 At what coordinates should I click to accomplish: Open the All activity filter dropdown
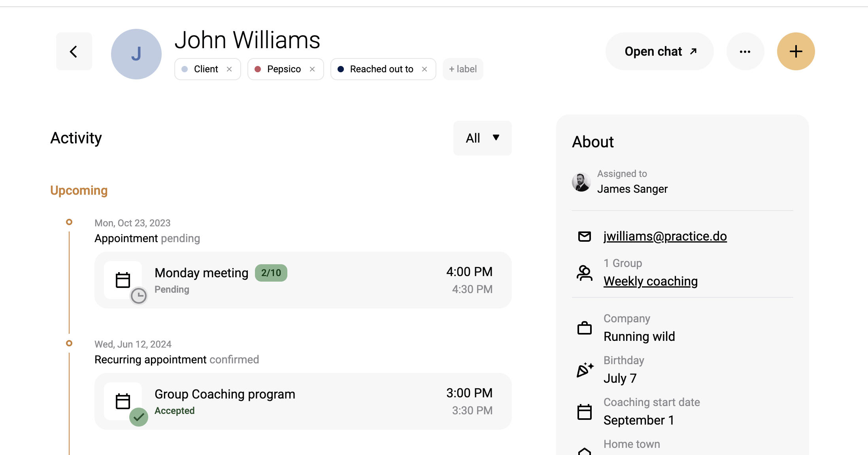point(483,138)
